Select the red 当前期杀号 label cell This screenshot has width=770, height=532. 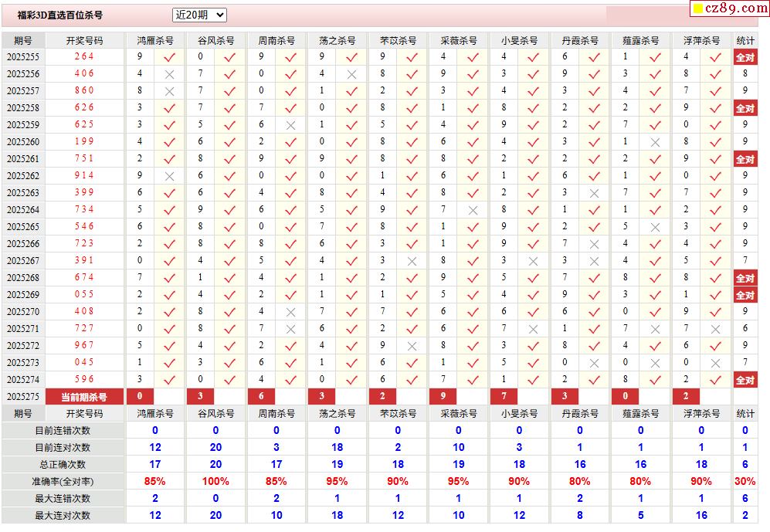coord(84,397)
